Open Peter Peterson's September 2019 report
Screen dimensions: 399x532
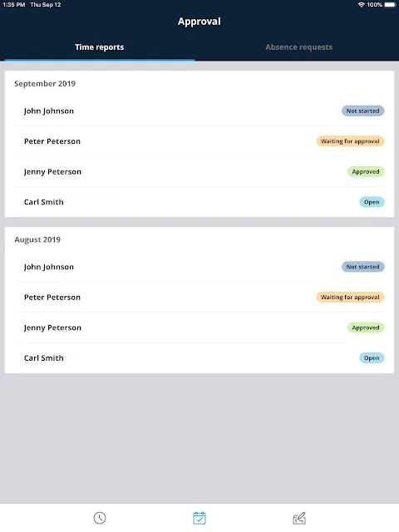point(199,141)
